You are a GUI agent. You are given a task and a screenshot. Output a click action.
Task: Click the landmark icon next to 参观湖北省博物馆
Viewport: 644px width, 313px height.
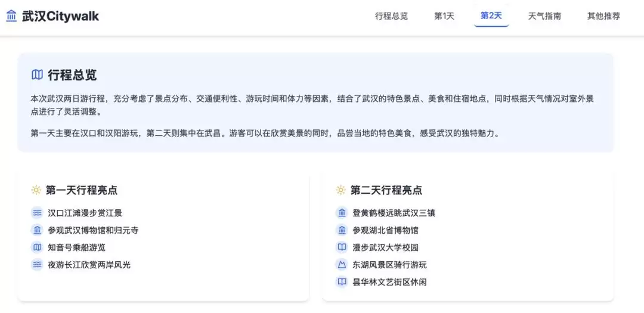[342, 230]
